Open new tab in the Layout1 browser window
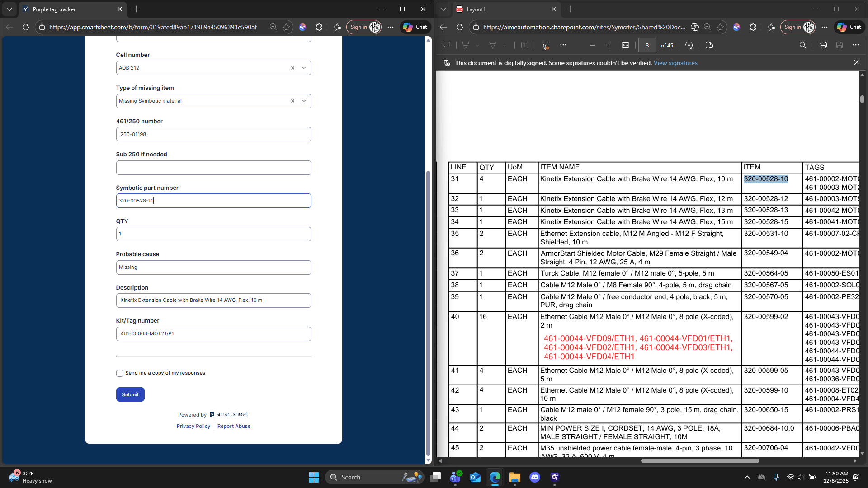Screen dimensions: 868x488 [x=570, y=9]
